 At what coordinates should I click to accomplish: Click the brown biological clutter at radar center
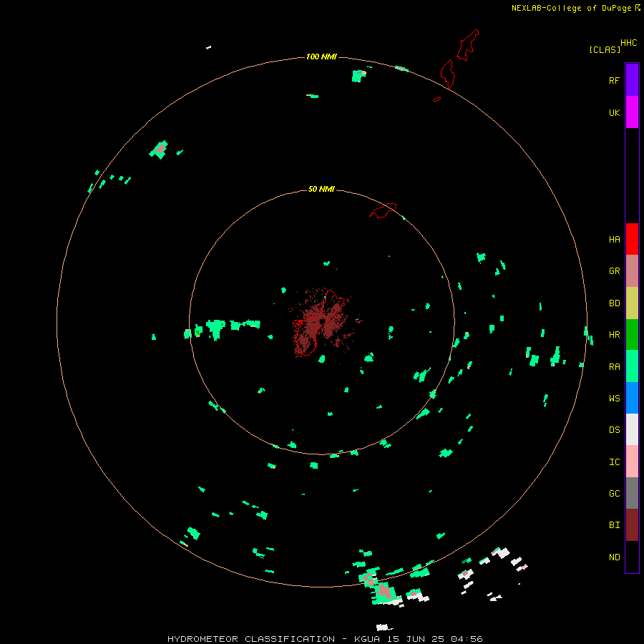coord(323,323)
